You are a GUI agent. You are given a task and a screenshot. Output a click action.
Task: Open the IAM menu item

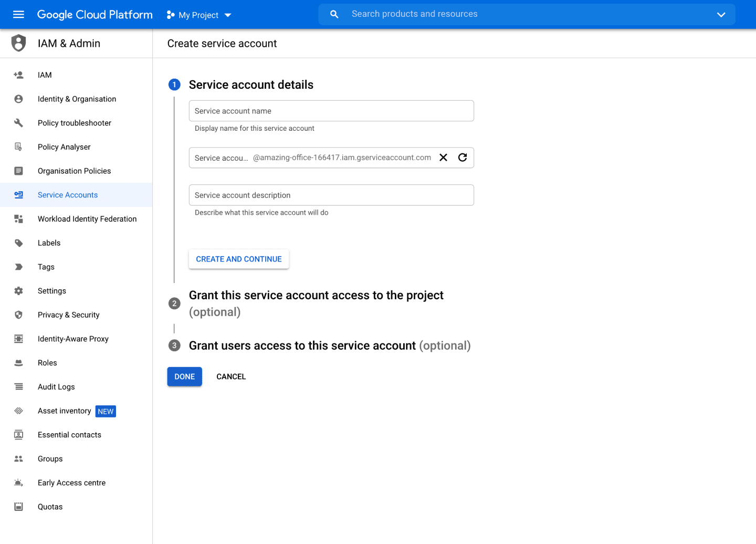coord(76,75)
